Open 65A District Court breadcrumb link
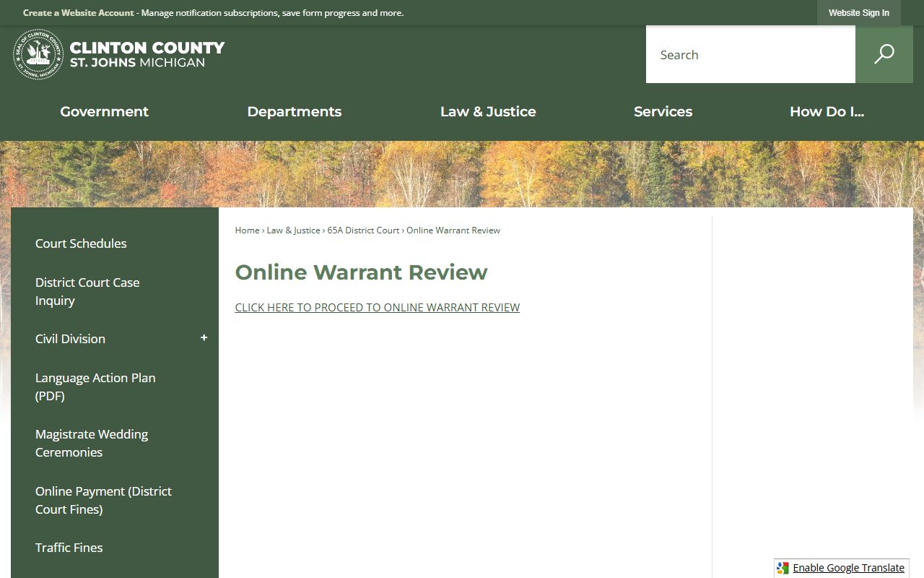924x578 pixels. tap(363, 230)
